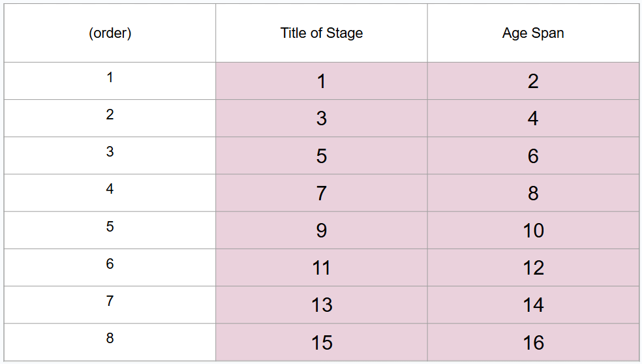Select the pink cell labeled 11
Viewport: 642px width, 364px height.
[x=321, y=267]
